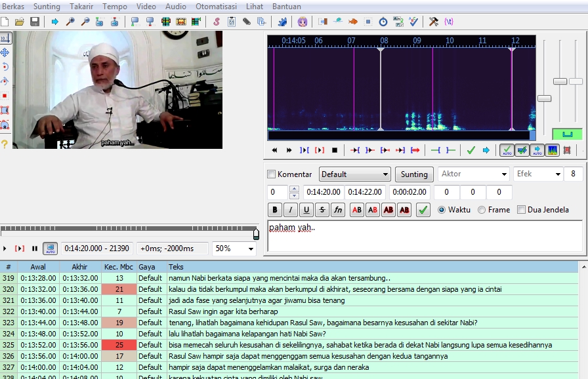The width and height of the screenshot is (588, 379).
Task: Open the Attachments paperclip icon
Action: pyautogui.click(x=246, y=22)
